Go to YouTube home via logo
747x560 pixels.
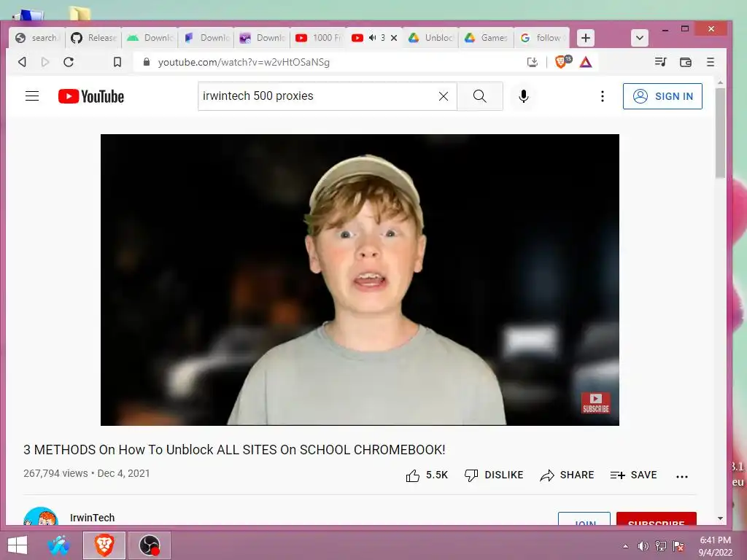pos(91,96)
